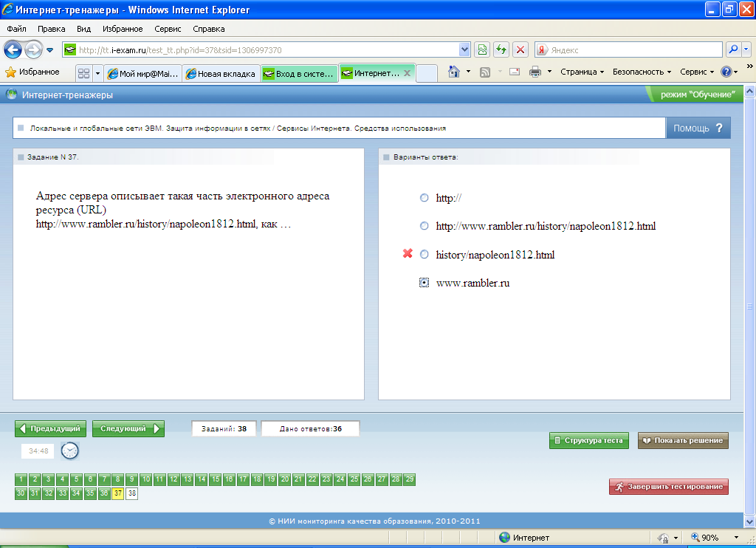Expand the Print dropdown arrow

coord(549,72)
